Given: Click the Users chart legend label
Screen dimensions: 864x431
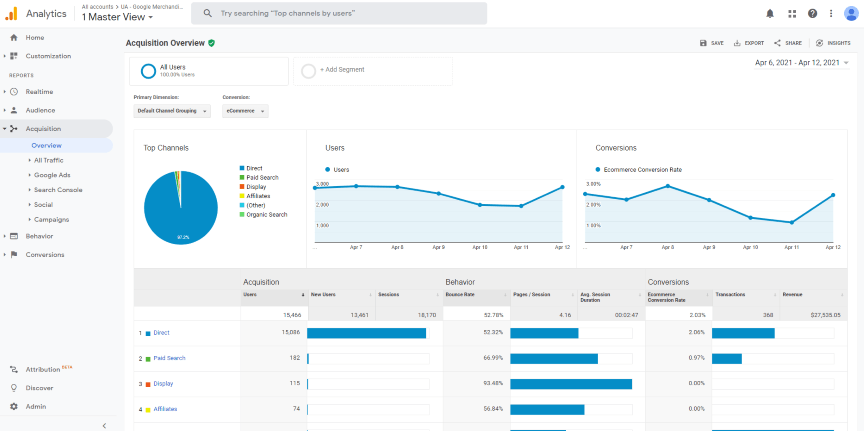Looking at the screenshot, I should pos(342,170).
